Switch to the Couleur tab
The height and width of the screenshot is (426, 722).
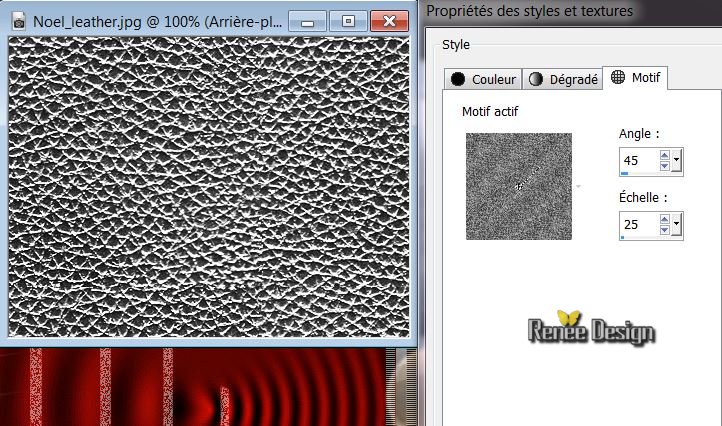[483, 79]
